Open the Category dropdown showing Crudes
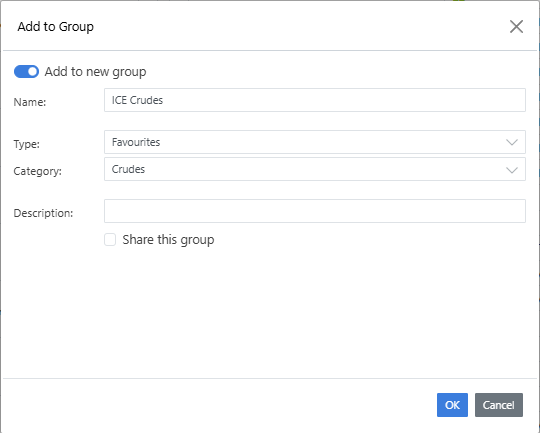This screenshot has width=540, height=433. coord(315,169)
